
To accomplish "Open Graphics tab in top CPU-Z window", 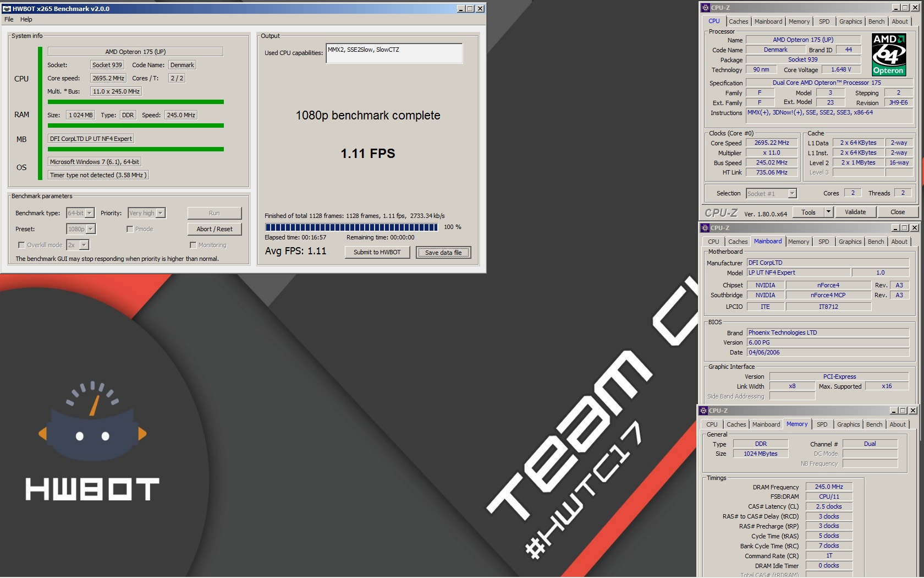I will [850, 21].
